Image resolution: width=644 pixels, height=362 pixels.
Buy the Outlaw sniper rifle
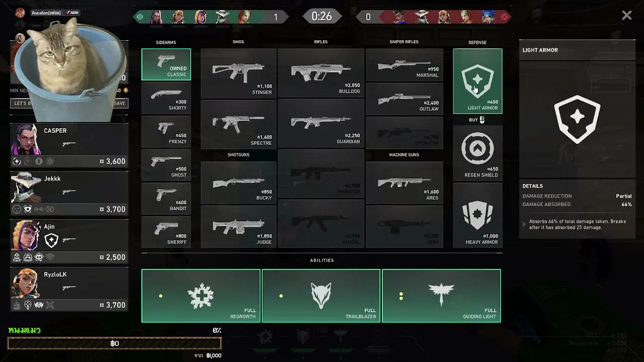405,98
